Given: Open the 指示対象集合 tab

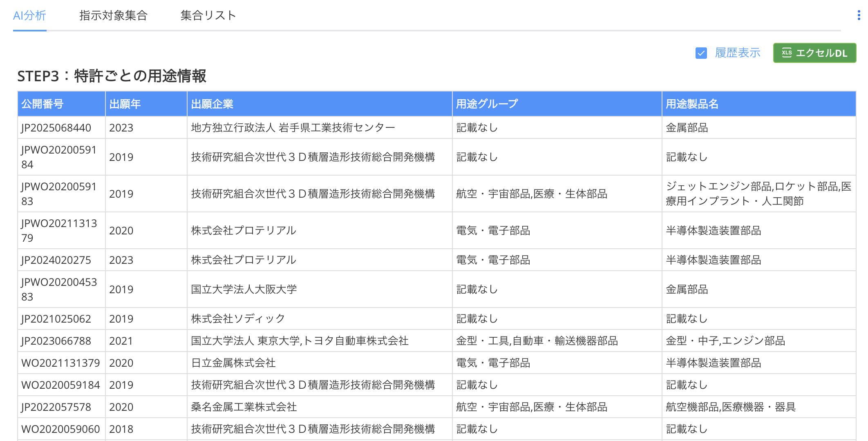Looking at the screenshot, I should point(113,16).
